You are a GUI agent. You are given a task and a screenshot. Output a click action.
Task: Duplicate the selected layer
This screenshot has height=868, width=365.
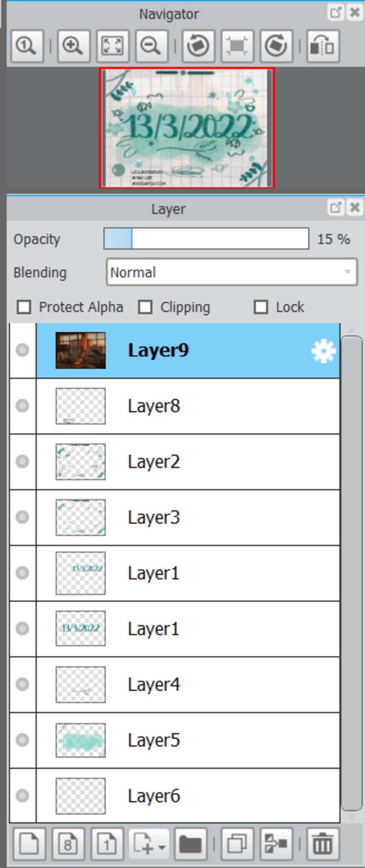click(237, 844)
